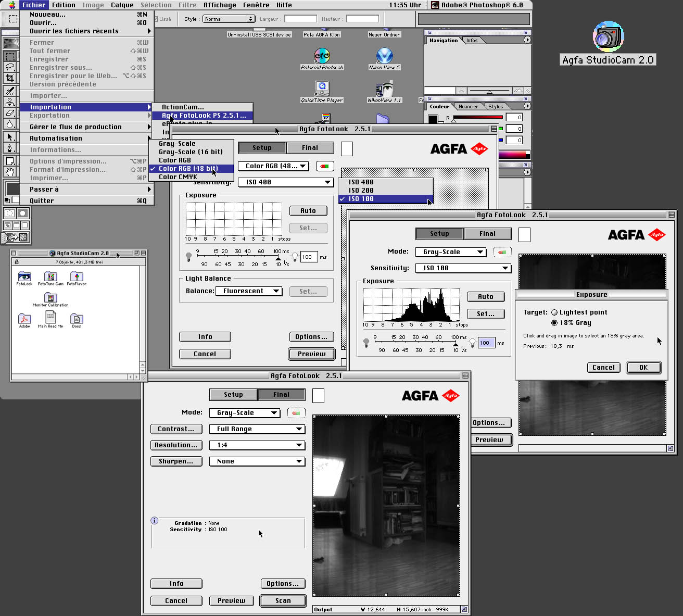Click the Largeur input field

pyautogui.click(x=300, y=19)
